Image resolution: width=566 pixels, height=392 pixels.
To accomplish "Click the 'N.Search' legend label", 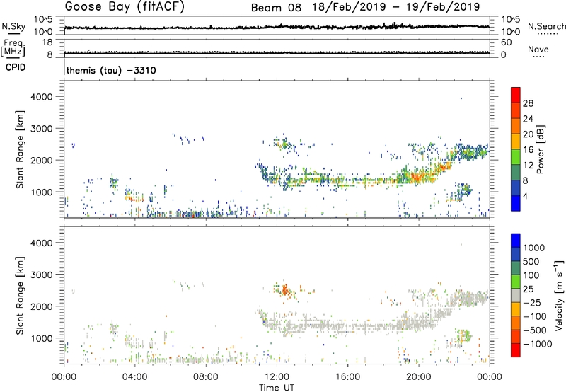I will coord(546,26).
